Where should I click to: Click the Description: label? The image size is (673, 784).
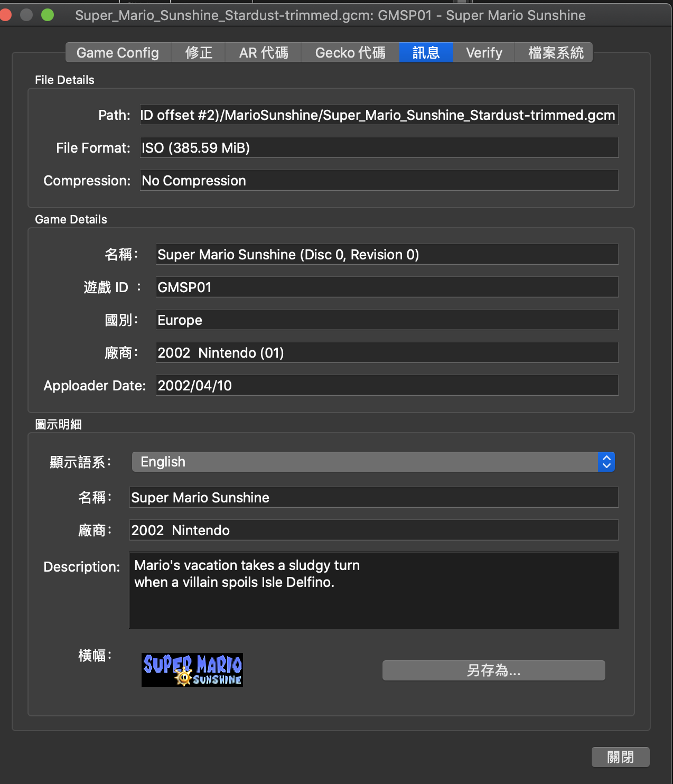click(x=82, y=567)
